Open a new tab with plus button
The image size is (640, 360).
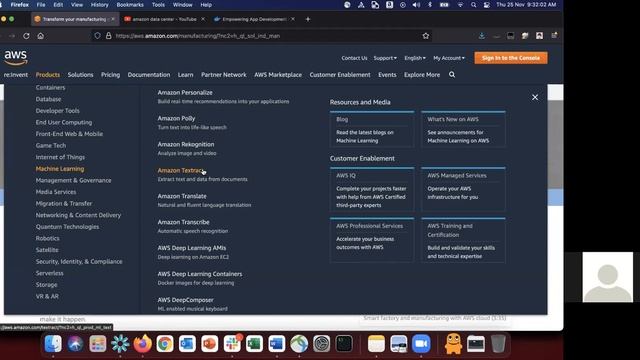308,19
